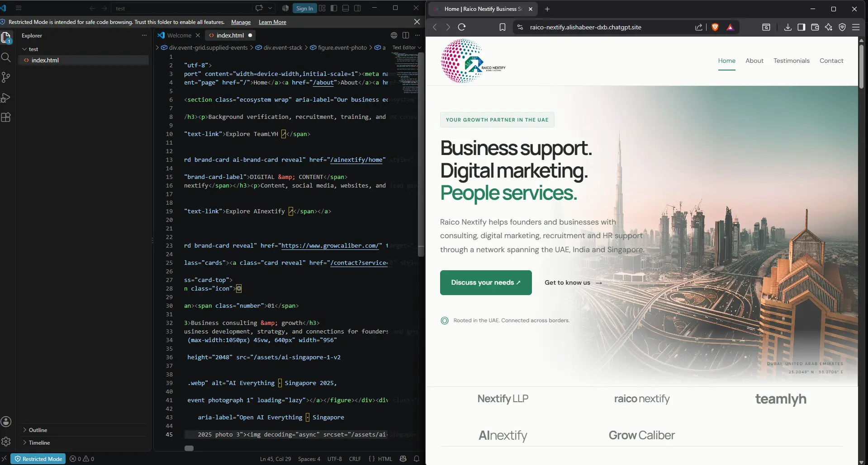The width and height of the screenshot is (868, 465).
Task: Click the webpage vertical scrollbar thumb
Action: 861,66
